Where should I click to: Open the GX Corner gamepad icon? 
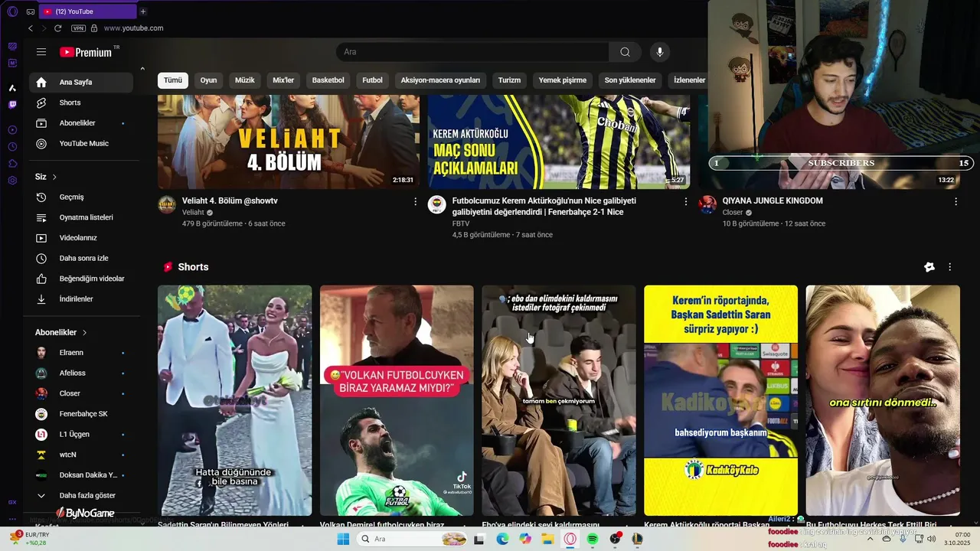pyautogui.click(x=30, y=11)
